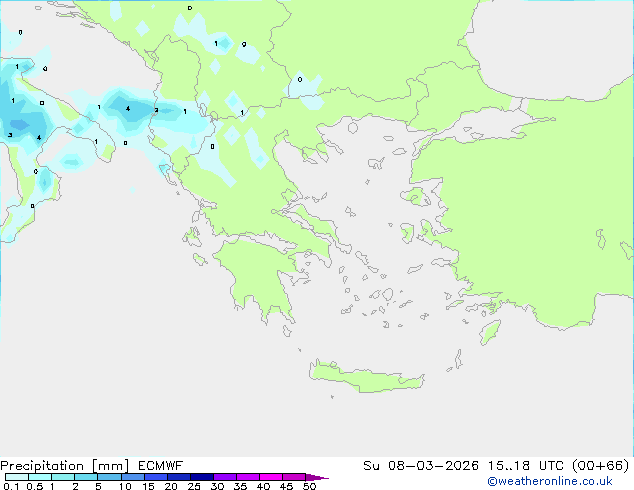Click the legend value label '0.1'
The image size is (634, 490).
pos(11,486)
